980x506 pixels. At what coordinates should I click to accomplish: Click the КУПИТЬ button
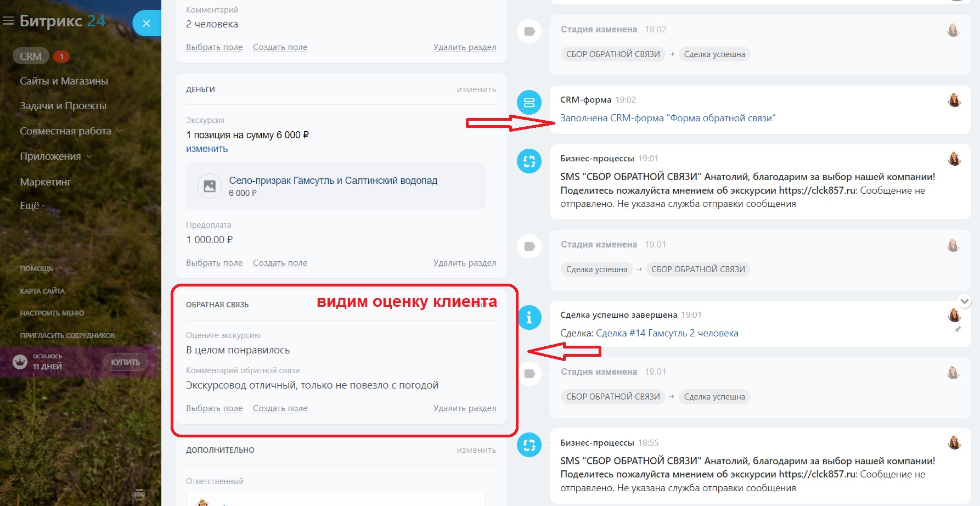point(126,362)
